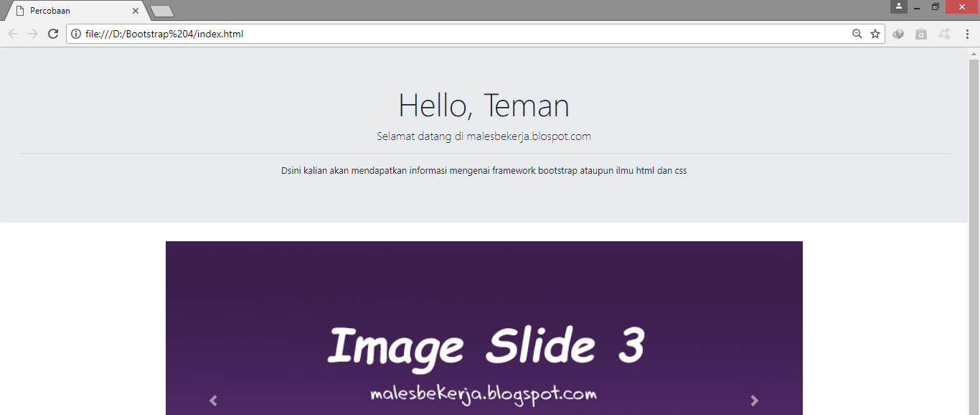980x415 pixels.
Task: Click the third extension icon before the menu
Action: 944,34
